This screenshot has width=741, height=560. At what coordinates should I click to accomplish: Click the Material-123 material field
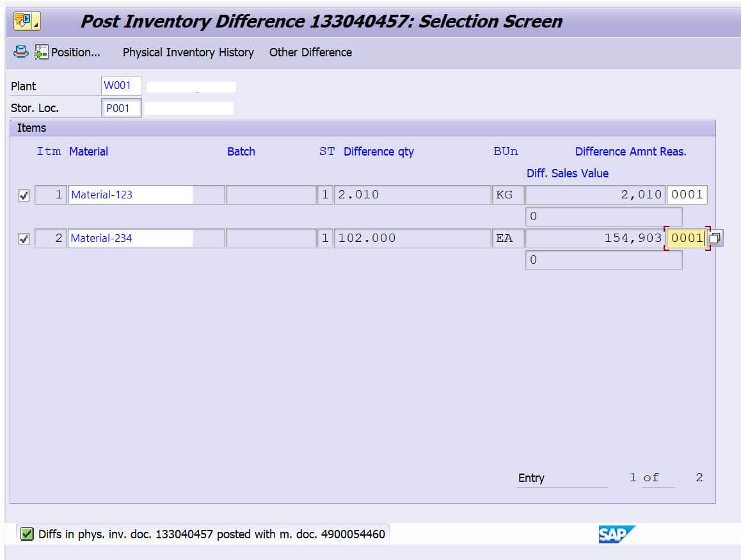tap(131, 195)
